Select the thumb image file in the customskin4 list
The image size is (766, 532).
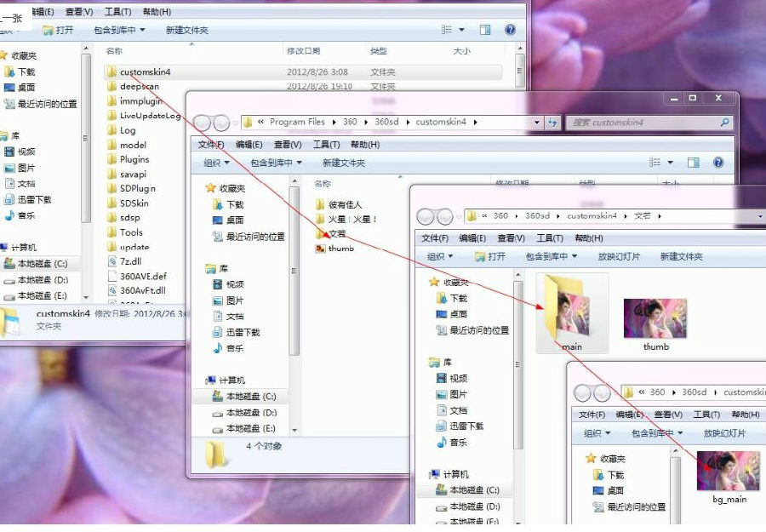[x=335, y=249]
